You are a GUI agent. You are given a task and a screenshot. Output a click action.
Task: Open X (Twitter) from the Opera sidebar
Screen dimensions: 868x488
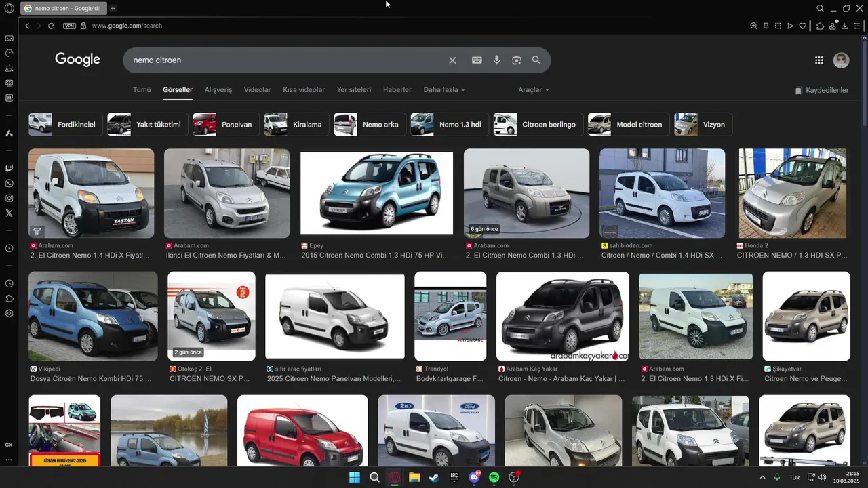pos(9,213)
